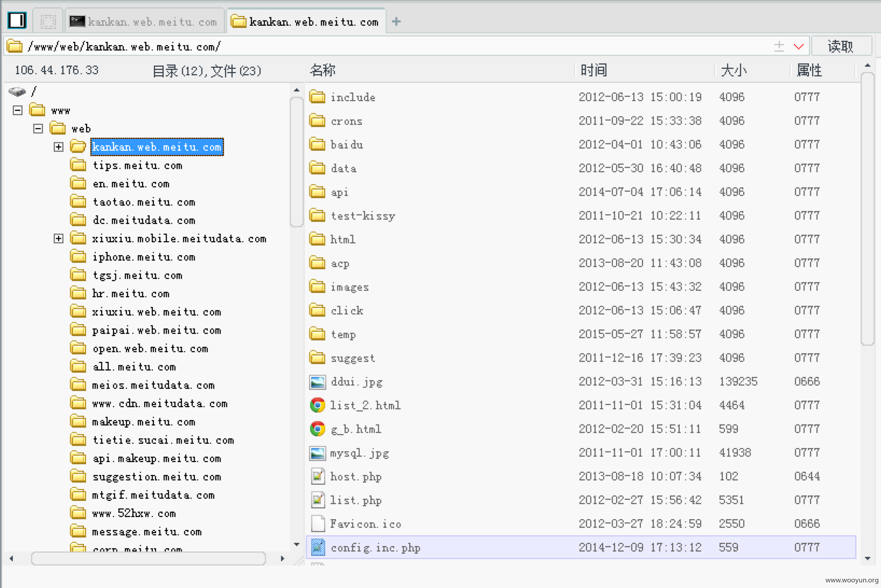881x588 pixels.
Task: Select the list_2.html Chrome icon
Action: [x=317, y=405]
